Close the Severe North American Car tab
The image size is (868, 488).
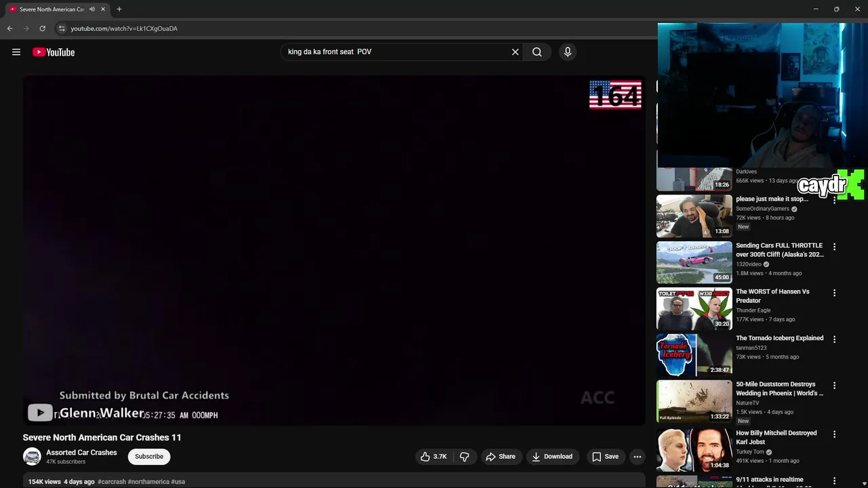(103, 9)
